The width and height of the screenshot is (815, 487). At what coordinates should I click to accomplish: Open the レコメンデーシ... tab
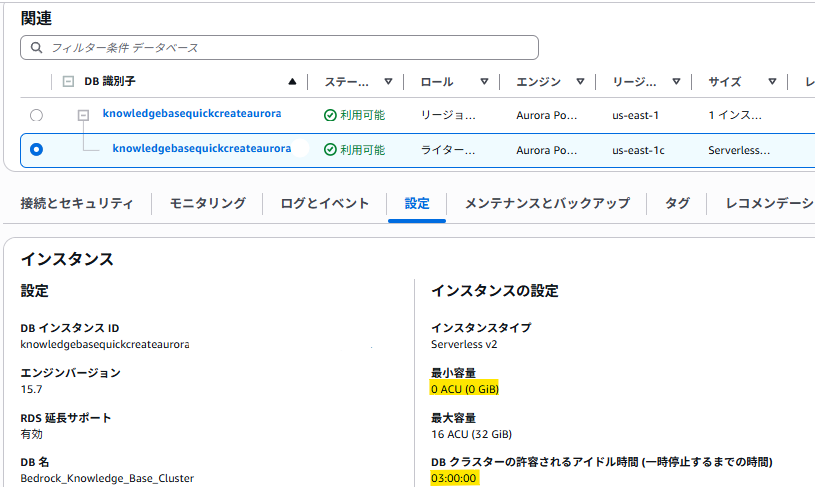tap(770, 203)
